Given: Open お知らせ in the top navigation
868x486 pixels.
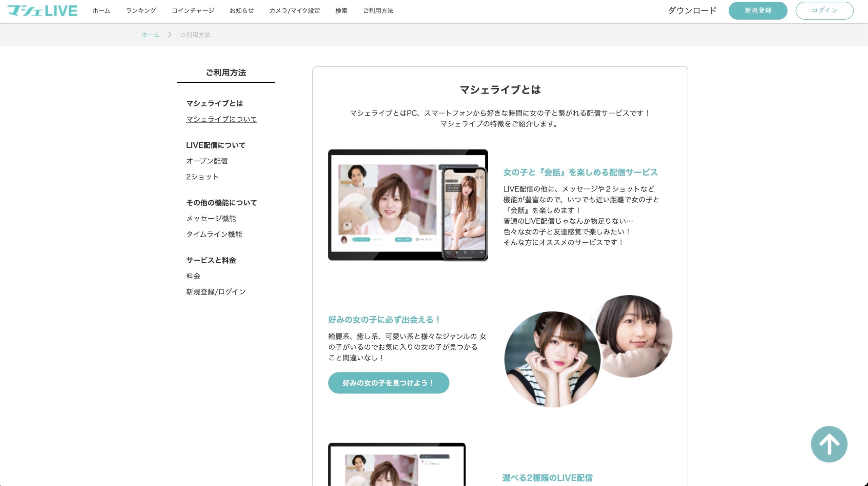Looking at the screenshot, I should 242,11.
